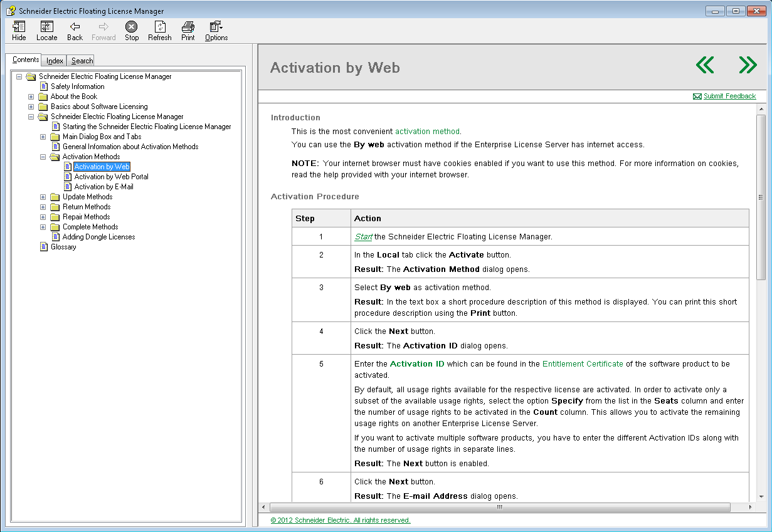Viewport: 772px width, 532px height.
Task: Open the Options toolbar menu
Action: tap(216, 31)
